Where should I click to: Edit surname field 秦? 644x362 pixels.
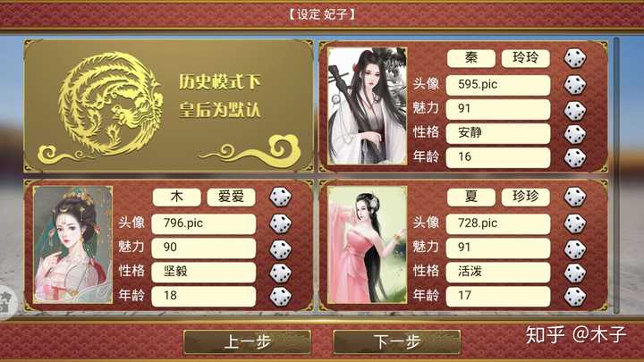[471, 58]
